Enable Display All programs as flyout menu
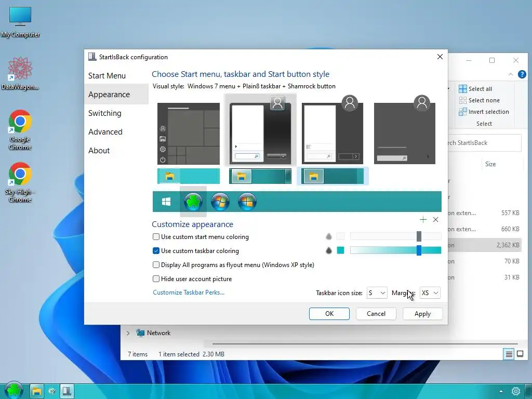532x399 pixels. click(x=156, y=264)
